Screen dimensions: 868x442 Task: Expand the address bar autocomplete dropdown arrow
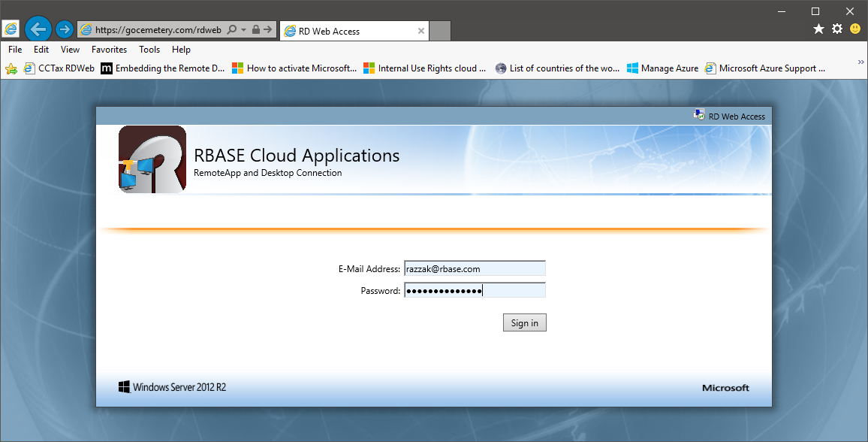(244, 30)
